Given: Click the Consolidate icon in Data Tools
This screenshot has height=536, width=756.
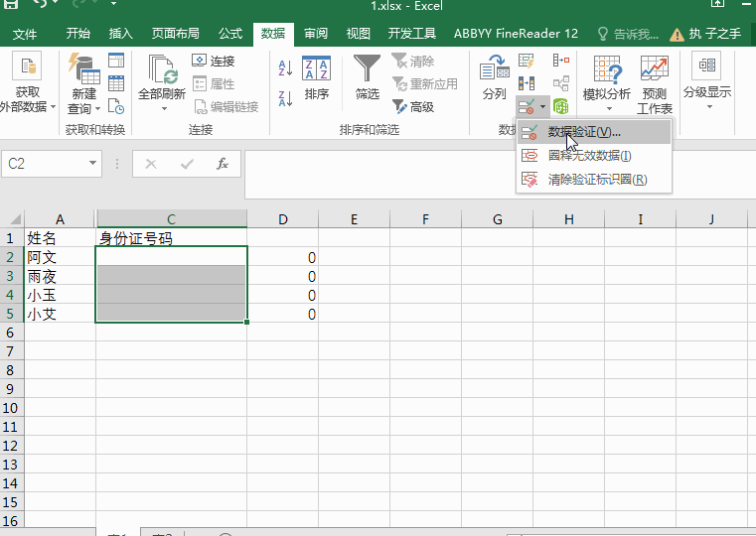Looking at the screenshot, I should click(x=560, y=61).
